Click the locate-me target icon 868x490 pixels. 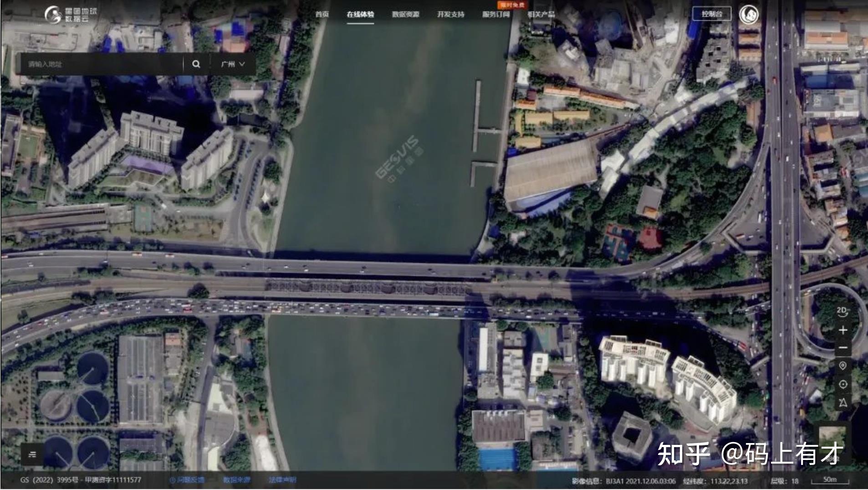843,384
